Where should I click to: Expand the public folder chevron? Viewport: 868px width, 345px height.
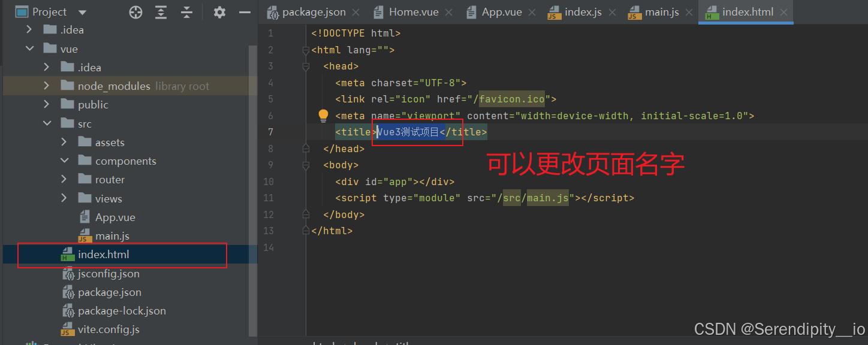click(47, 104)
